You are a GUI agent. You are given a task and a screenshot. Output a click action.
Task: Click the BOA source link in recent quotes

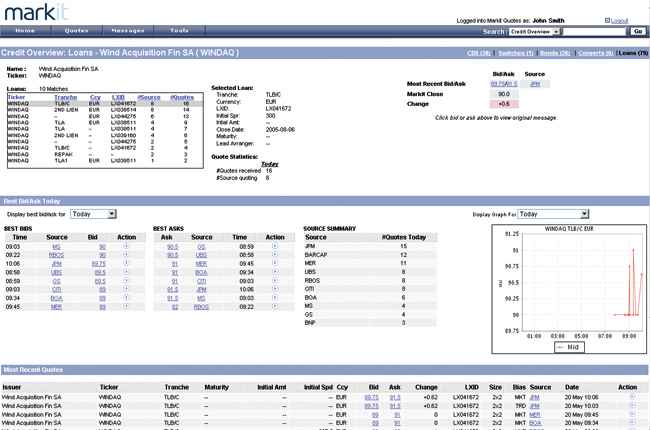[x=535, y=423]
